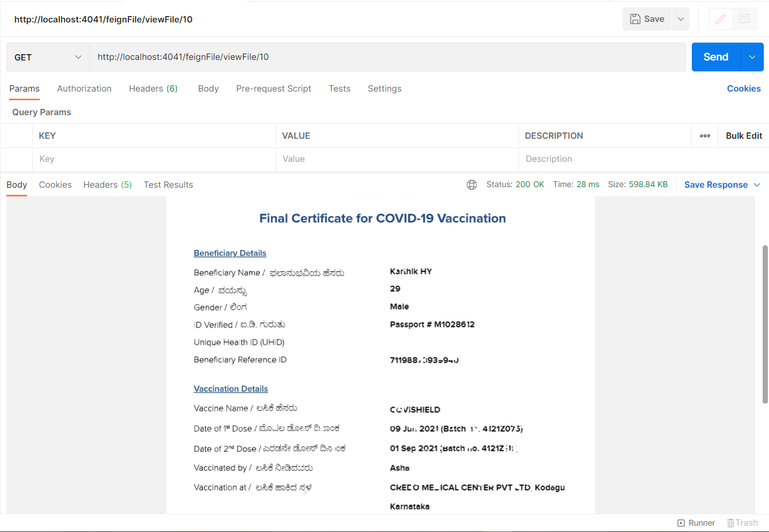Image resolution: width=769 pixels, height=532 pixels.
Task: Open the Test Results tab in response section
Action: (168, 185)
